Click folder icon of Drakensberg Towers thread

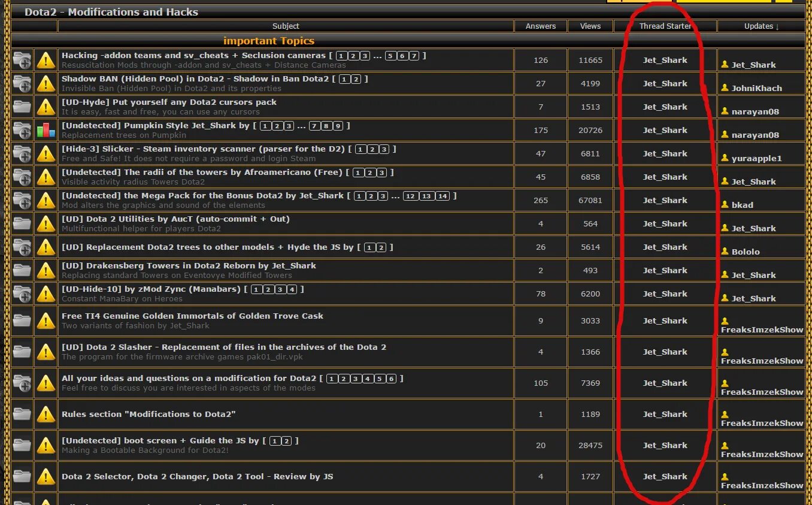pyautogui.click(x=22, y=270)
